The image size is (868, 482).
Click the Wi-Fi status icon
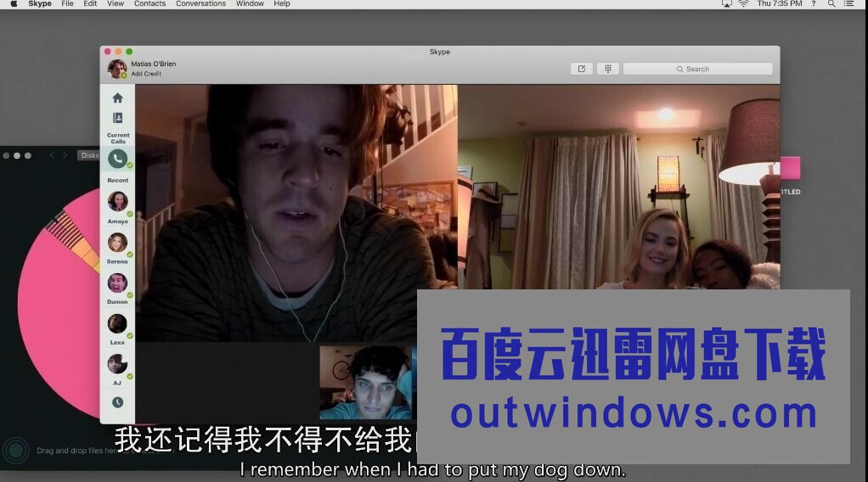point(743,3)
